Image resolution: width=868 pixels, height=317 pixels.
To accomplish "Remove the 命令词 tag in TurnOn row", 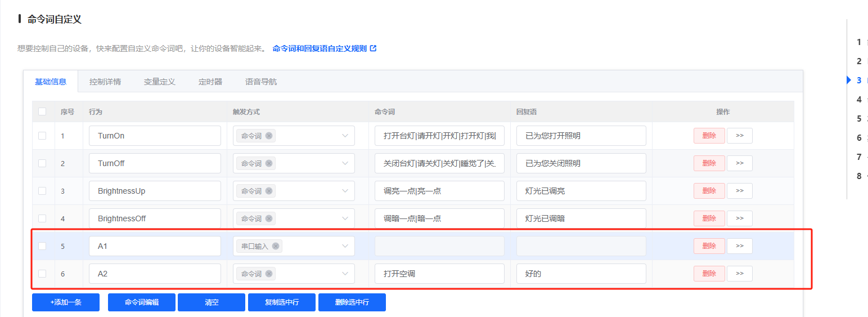I will [269, 136].
